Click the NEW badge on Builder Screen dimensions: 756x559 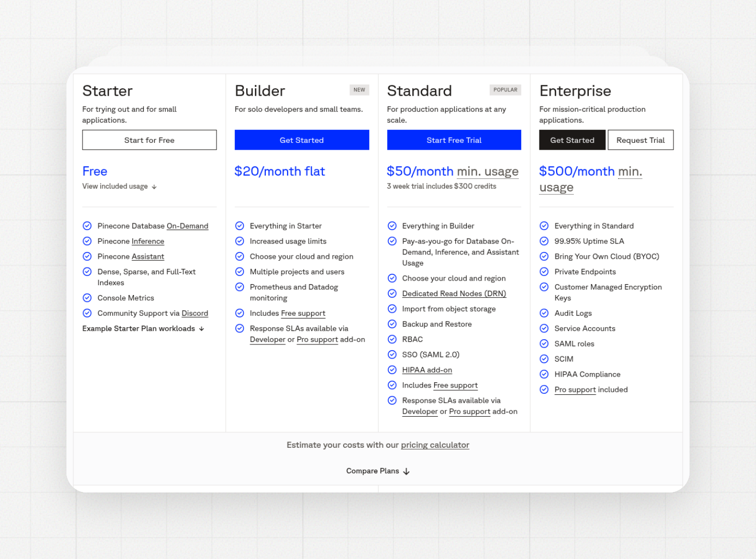(359, 90)
